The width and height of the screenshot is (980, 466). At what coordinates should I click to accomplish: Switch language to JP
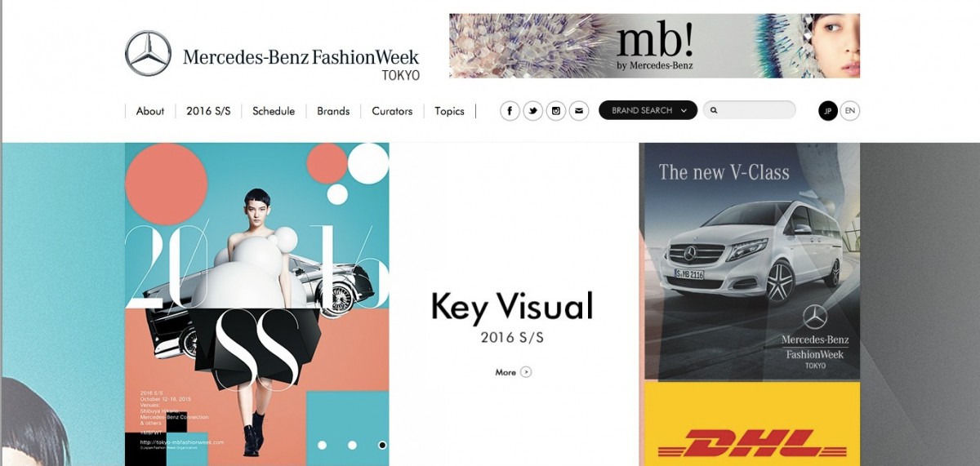[x=828, y=111]
